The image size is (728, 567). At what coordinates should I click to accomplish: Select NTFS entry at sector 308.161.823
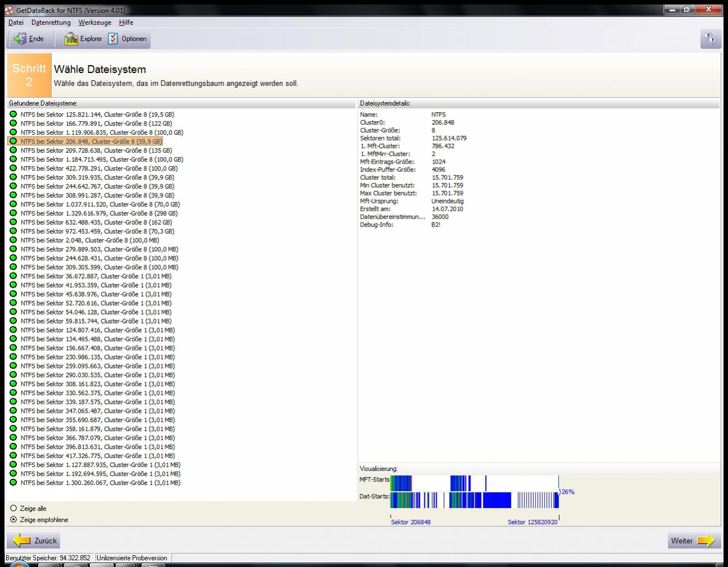[98, 384]
